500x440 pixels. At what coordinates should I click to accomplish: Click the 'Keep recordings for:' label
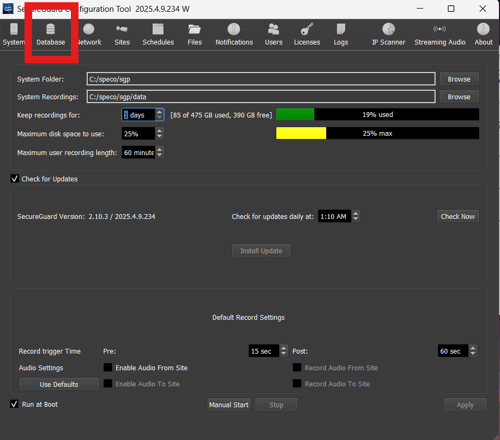coord(49,115)
